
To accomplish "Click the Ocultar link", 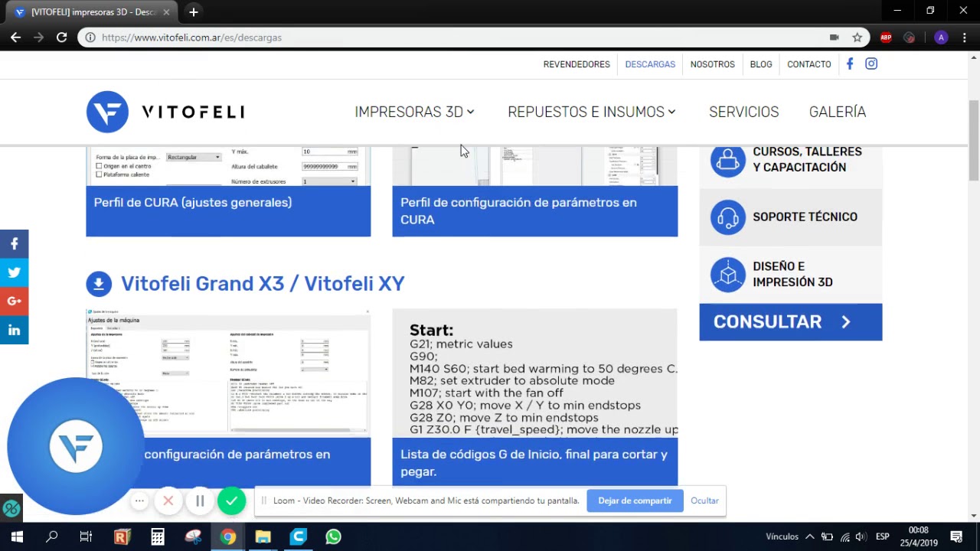I will click(704, 501).
